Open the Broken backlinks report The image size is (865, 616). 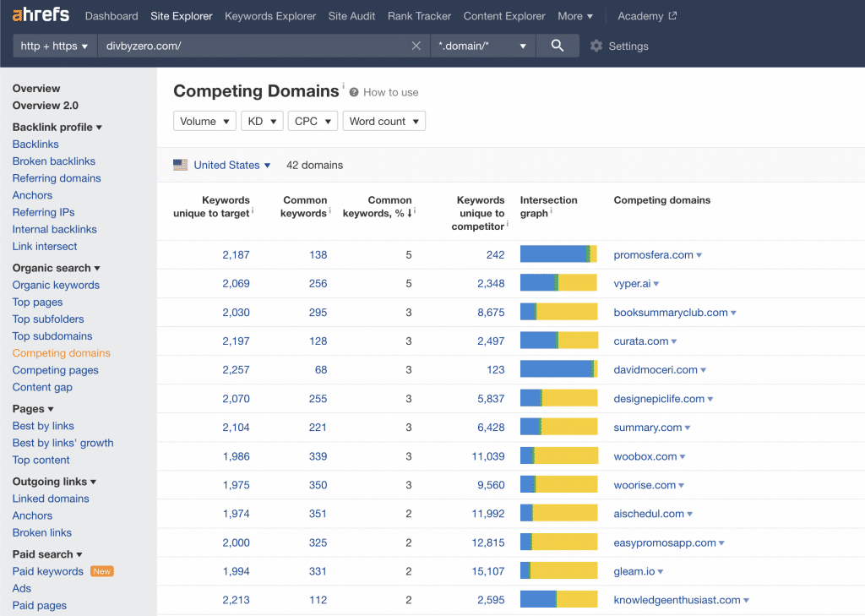pyautogui.click(x=53, y=161)
